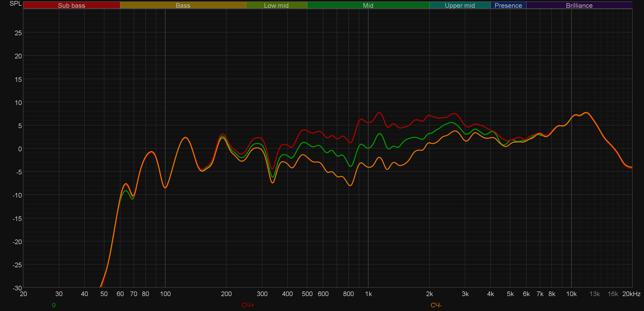Image resolution: width=644 pixels, height=311 pixels.
Task: Select the Upper mid band header
Action: [x=460, y=5]
